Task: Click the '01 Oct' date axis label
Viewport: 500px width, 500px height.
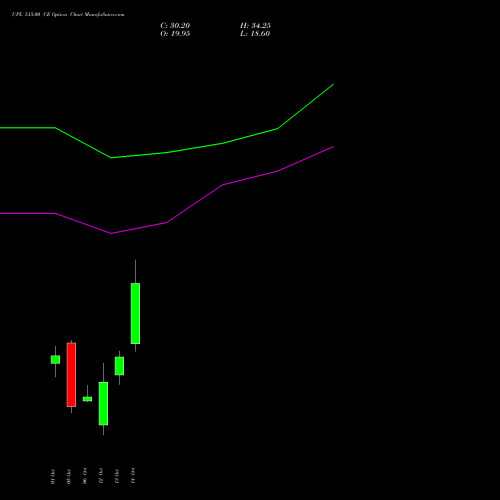Action: point(53,476)
